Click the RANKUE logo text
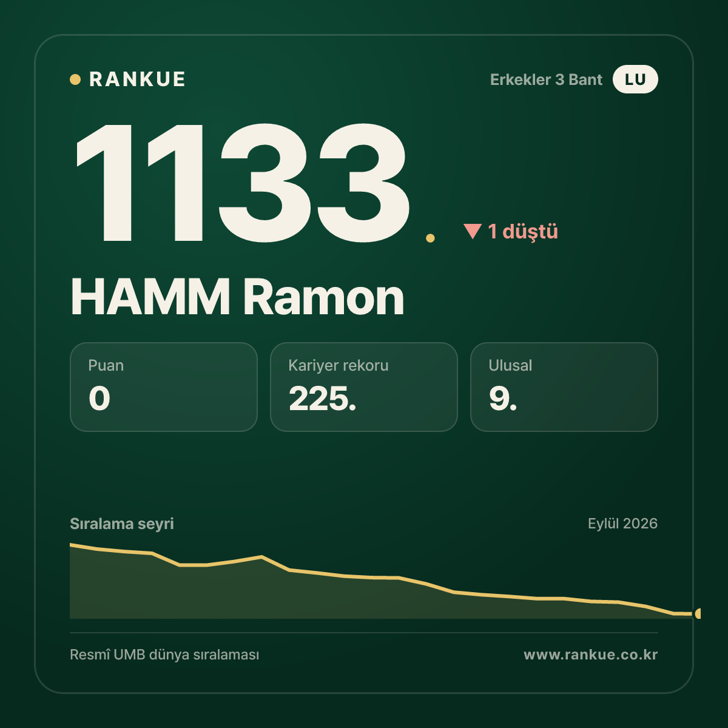The width and height of the screenshot is (728, 728). click(137, 79)
